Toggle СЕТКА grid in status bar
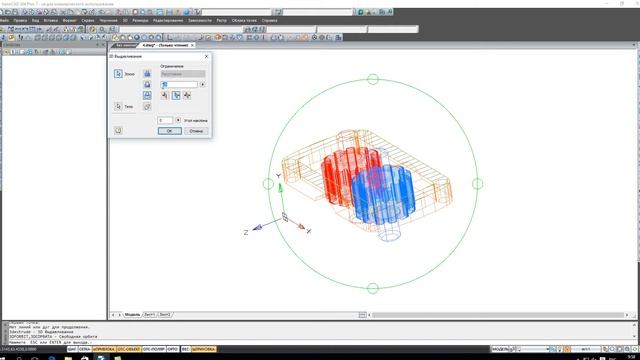The image size is (640, 360). (x=84, y=349)
